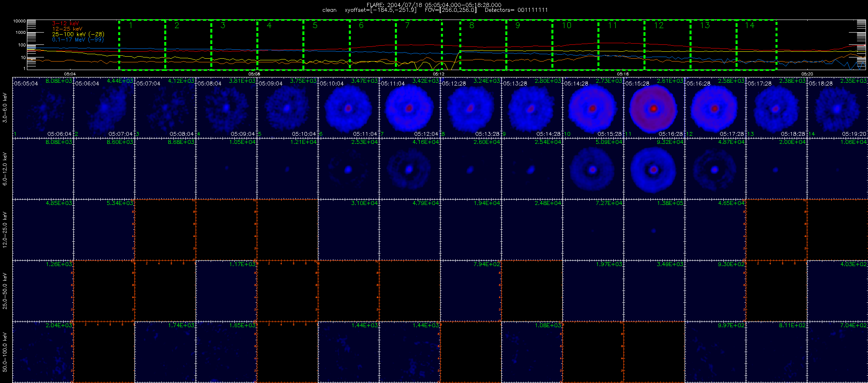Click the peak value 4.03E+02
This screenshot has height=383, width=868.
(x=853, y=264)
